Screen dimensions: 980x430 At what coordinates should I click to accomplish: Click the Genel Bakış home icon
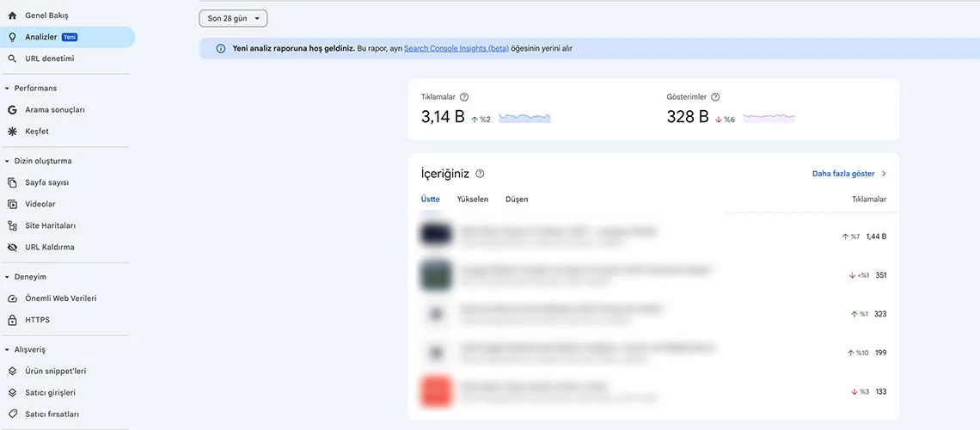click(12, 15)
